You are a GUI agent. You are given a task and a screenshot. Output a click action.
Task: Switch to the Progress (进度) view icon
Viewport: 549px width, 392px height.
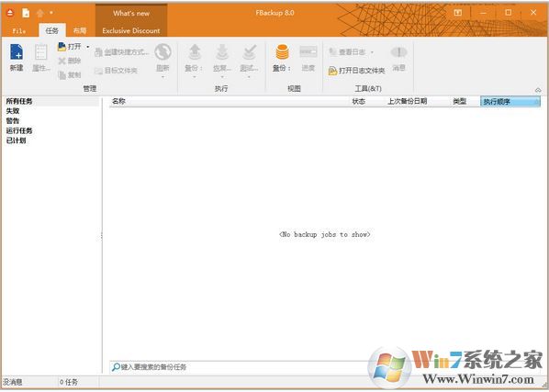coord(308,51)
